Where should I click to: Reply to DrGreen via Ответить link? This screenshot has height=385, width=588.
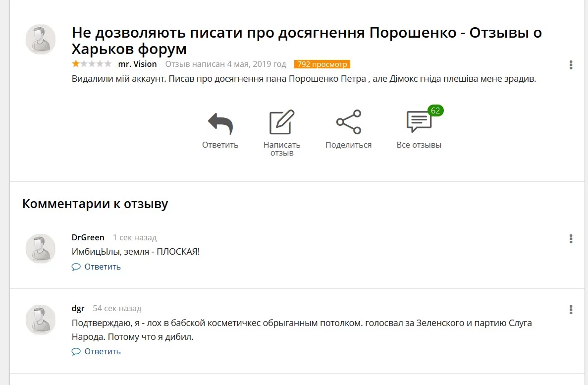[102, 267]
